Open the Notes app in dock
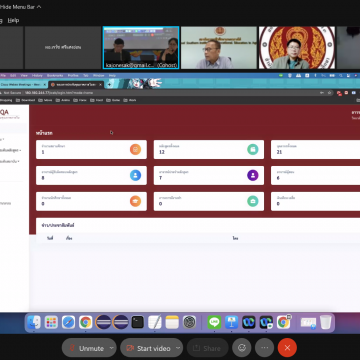Image resolution: width=360 pixels, height=360 pixels. tap(172, 322)
